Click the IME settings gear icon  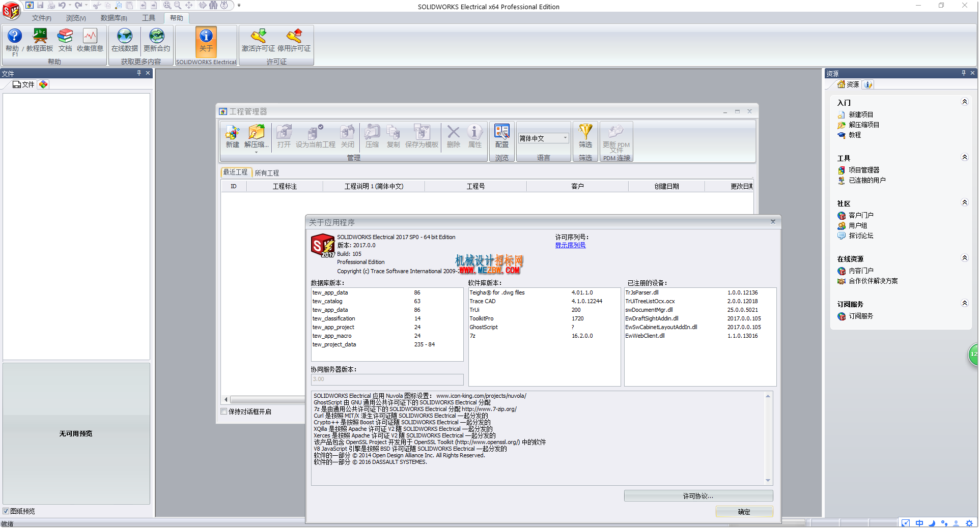(969, 523)
